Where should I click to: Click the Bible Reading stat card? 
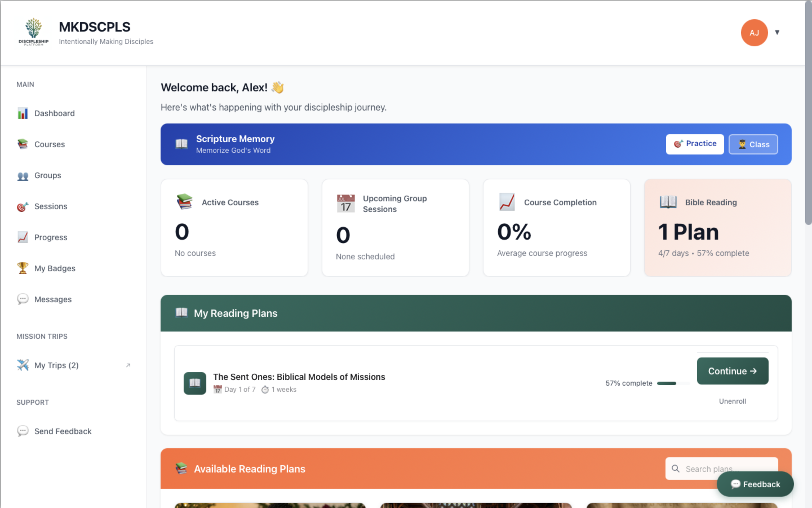point(717,228)
